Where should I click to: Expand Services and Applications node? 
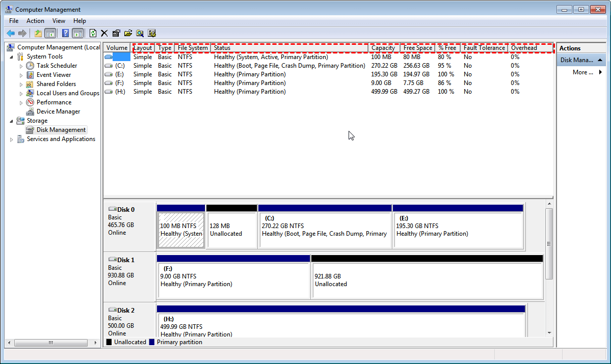point(11,139)
